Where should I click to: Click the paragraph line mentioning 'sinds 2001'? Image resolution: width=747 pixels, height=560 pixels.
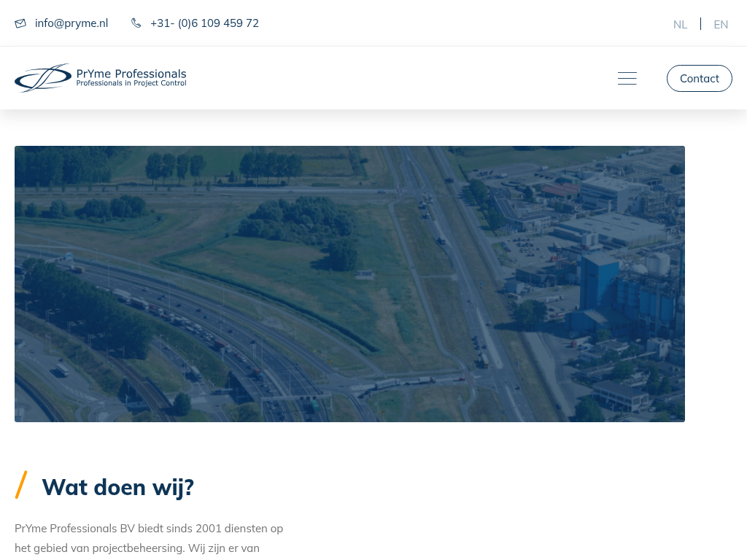click(x=149, y=528)
